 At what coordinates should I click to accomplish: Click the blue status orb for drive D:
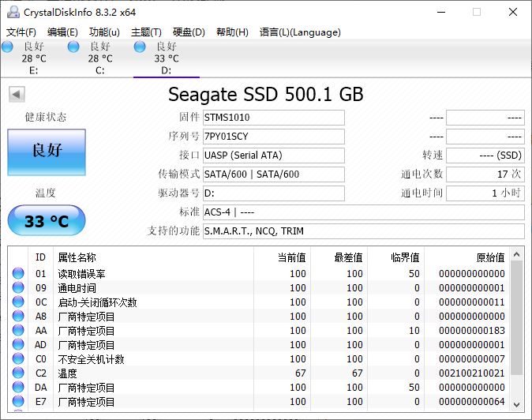[140, 47]
